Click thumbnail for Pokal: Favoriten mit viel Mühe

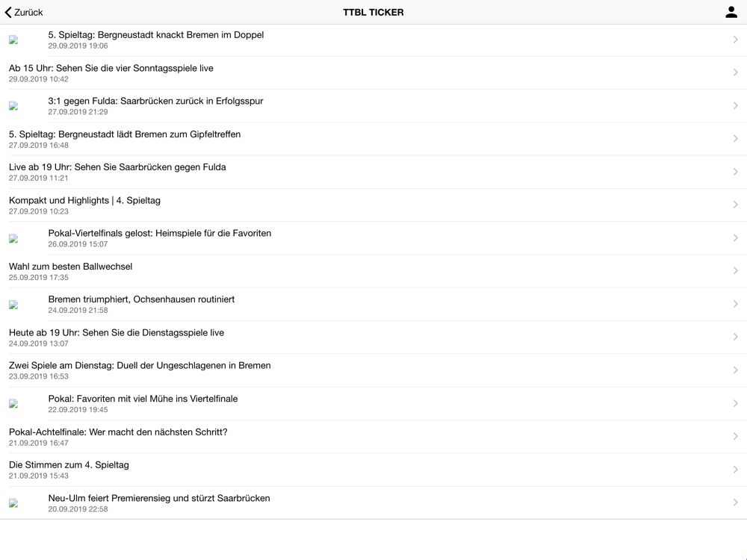13,404
